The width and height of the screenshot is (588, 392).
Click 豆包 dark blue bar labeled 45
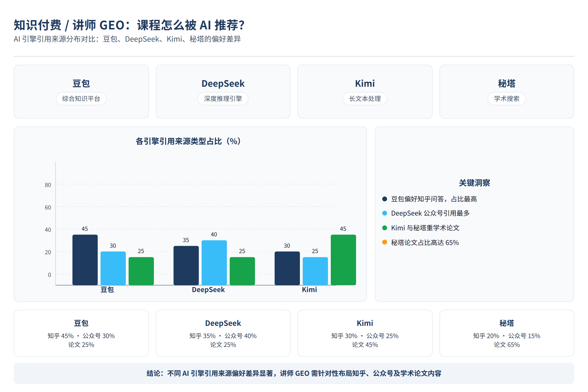pos(85,260)
